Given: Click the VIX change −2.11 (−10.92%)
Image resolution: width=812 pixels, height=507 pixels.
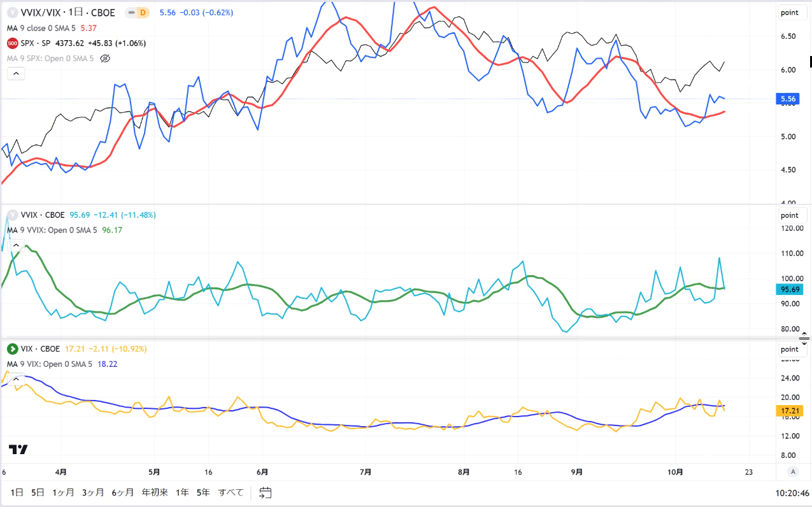Looking at the screenshot, I should tap(119, 349).
